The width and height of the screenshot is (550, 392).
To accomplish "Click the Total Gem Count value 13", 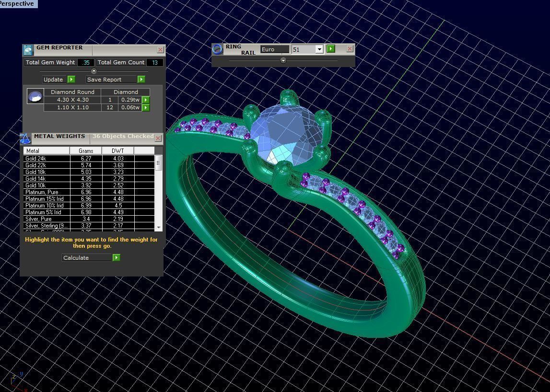I will [155, 62].
